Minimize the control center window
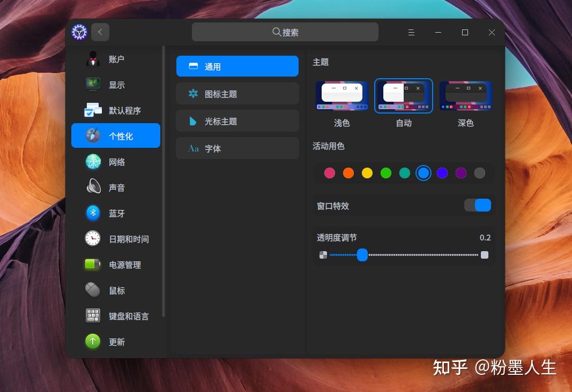This screenshot has width=572, height=392. point(438,33)
